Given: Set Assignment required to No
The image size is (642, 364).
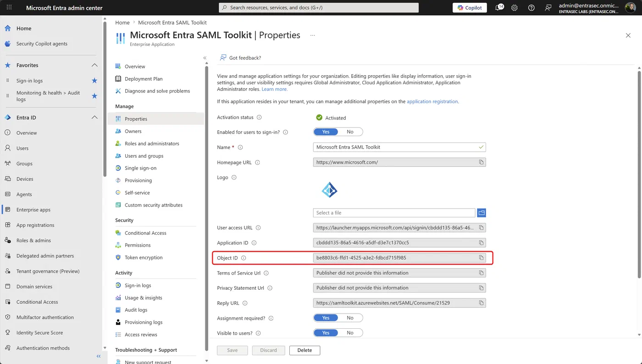Looking at the screenshot, I should tap(350, 318).
